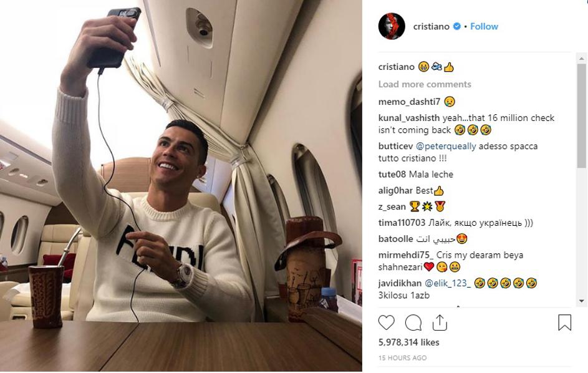Share the post via the share icon
This screenshot has width=588, height=373.
(x=440, y=322)
